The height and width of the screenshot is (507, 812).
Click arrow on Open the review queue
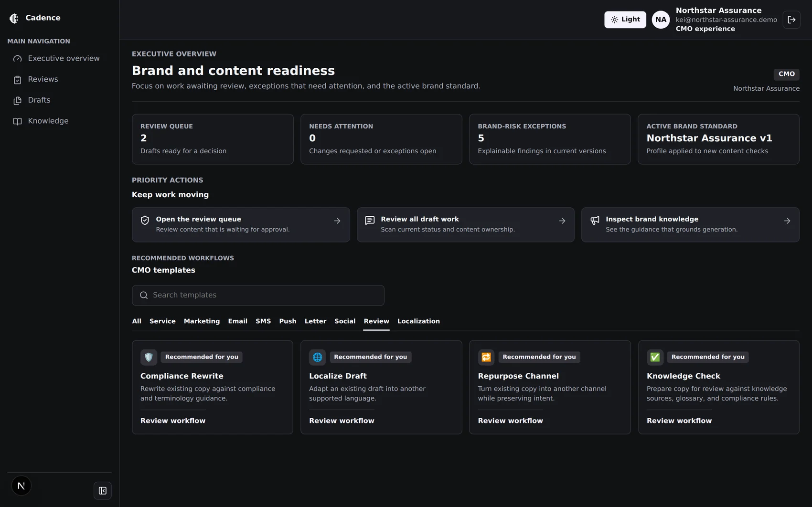pos(337,221)
